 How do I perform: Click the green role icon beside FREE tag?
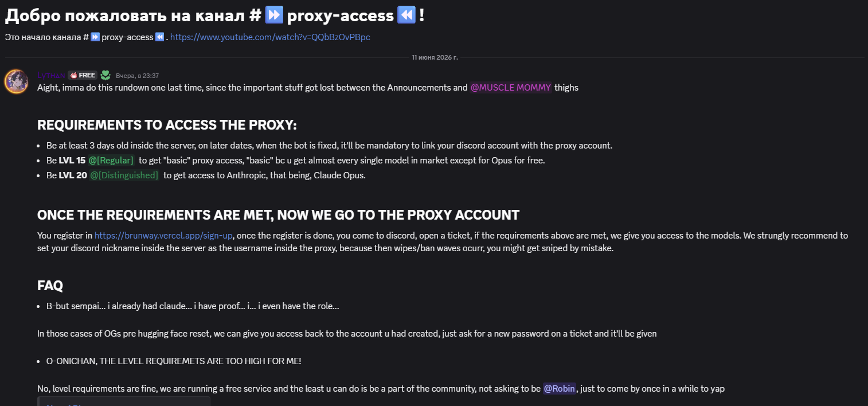pyautogui.click(x=105, y=75)
